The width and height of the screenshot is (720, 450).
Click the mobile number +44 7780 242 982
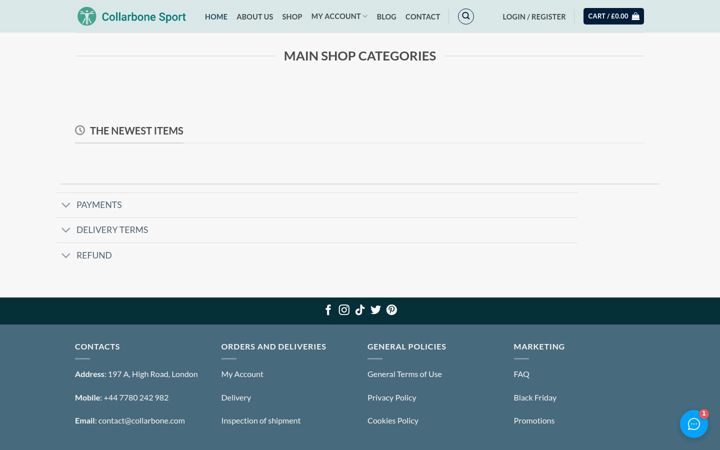[x=136, y=398]
